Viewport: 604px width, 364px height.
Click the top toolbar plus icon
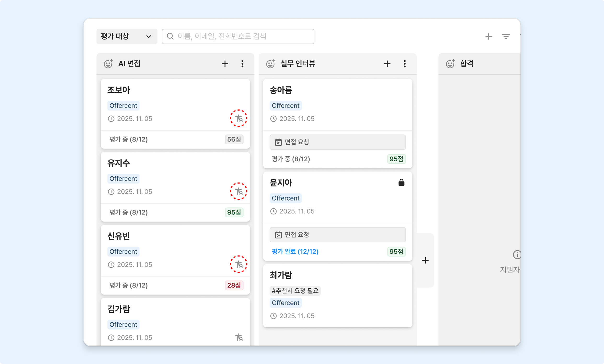pos(488,36)
